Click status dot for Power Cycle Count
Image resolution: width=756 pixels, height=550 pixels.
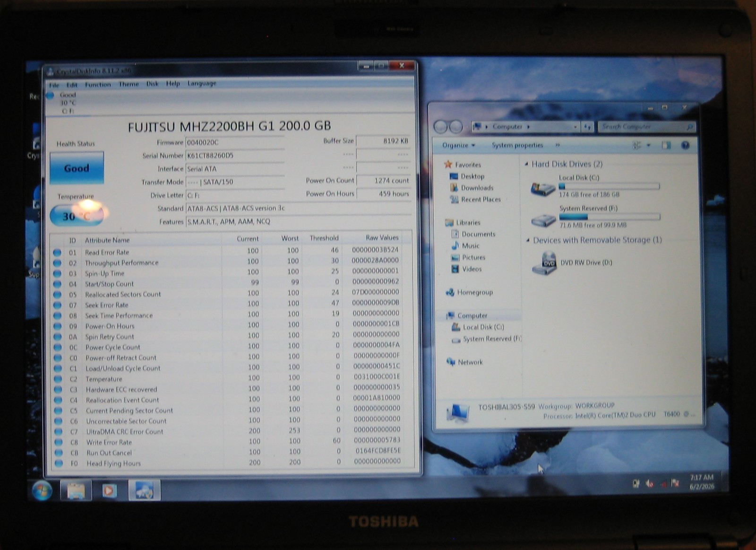pyautogui.click(x=58, y=347)
